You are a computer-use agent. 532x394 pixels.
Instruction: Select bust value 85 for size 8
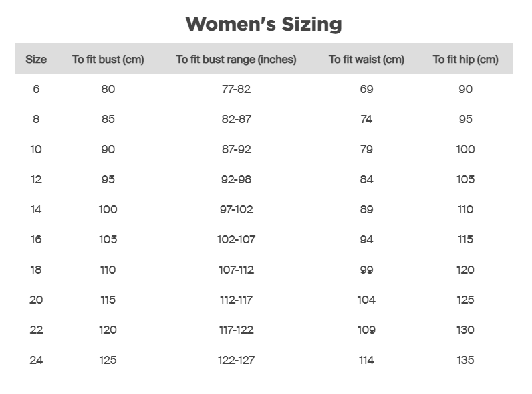[x=108, y=119]
